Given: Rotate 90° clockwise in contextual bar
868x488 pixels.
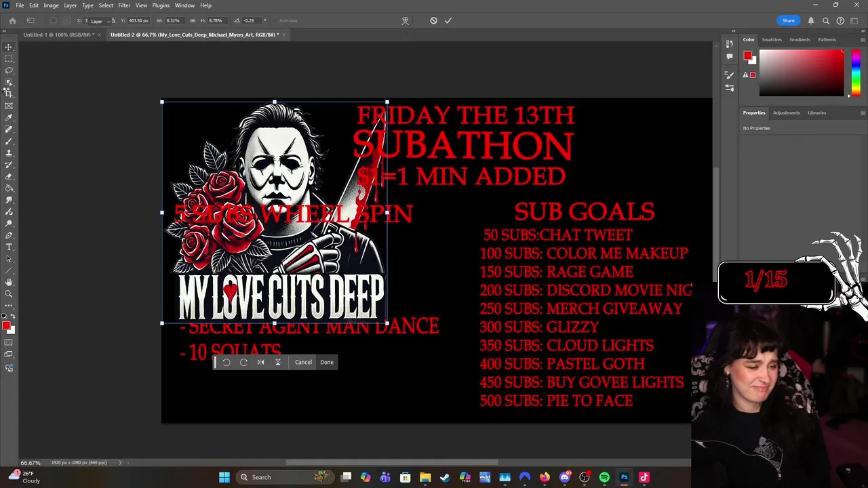Looking at the screenshot, I should (243, 362).
